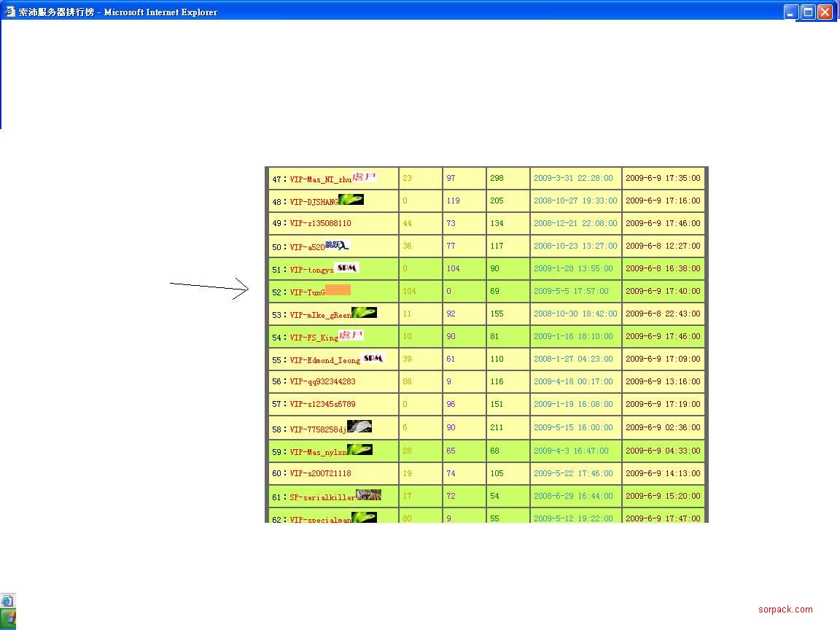Click the Windows flag icon at bottom left

[x=9, y=618]
